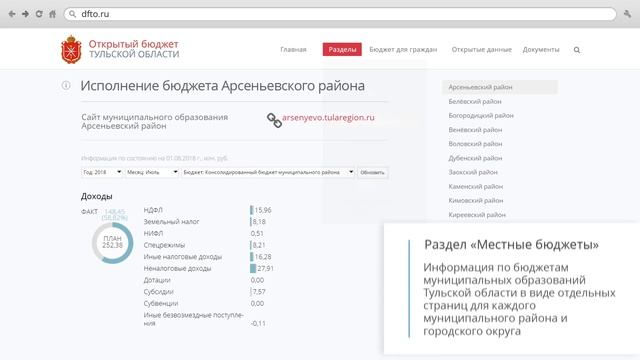Select Белевский район in sidebar

tap(475, 102)
